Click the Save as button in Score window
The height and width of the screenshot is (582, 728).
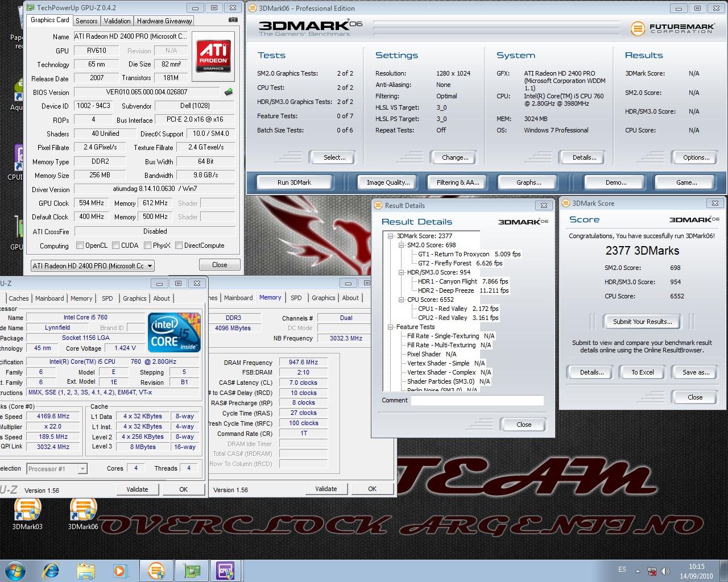696,372
